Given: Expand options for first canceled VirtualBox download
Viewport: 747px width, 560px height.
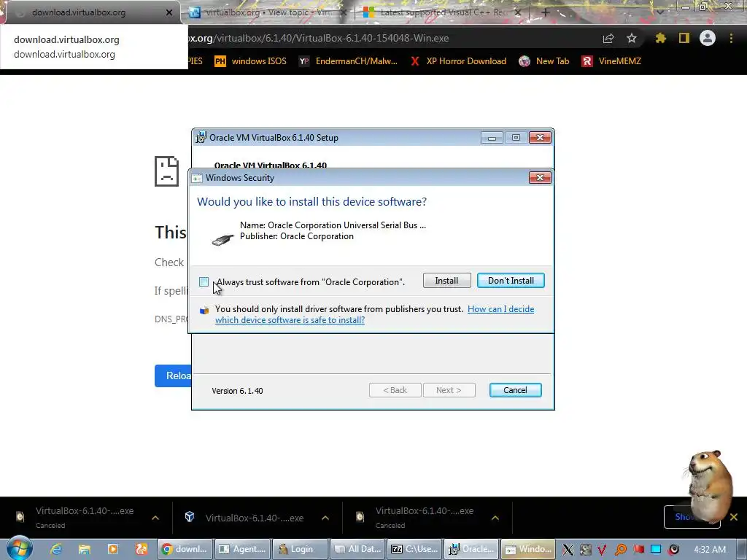Looking at the screenshot, I should click(155, 518).
